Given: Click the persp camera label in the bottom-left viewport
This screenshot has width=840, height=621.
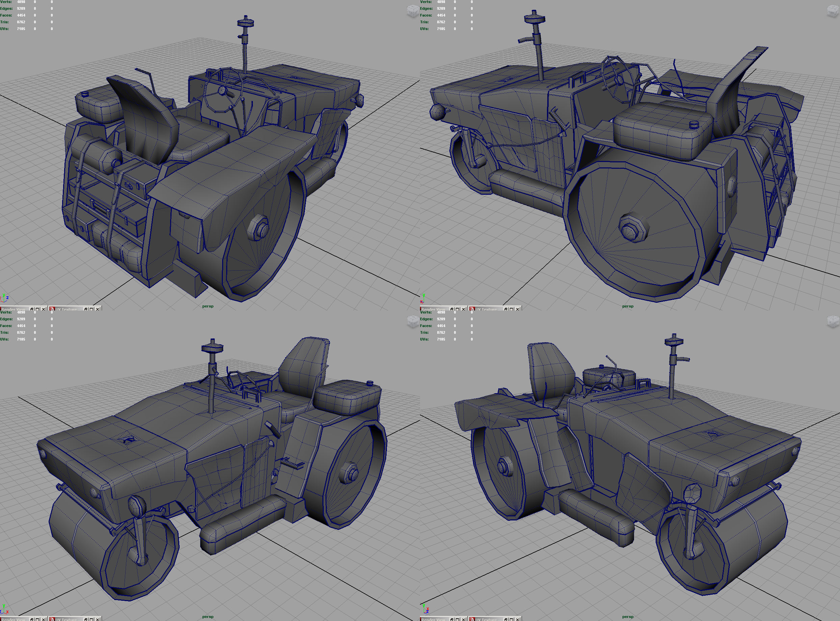Looking at the screenshot, I should tap(208, 617).
